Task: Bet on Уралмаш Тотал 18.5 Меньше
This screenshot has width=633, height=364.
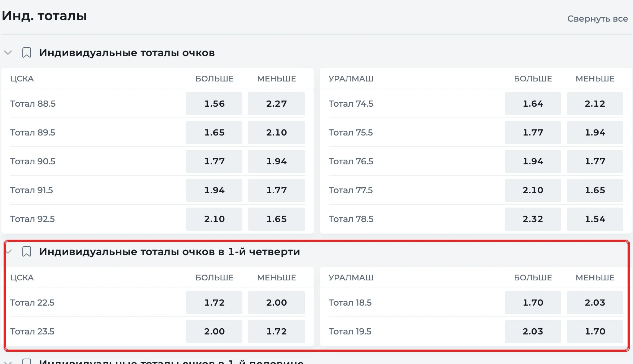Action: click(595, 303)
